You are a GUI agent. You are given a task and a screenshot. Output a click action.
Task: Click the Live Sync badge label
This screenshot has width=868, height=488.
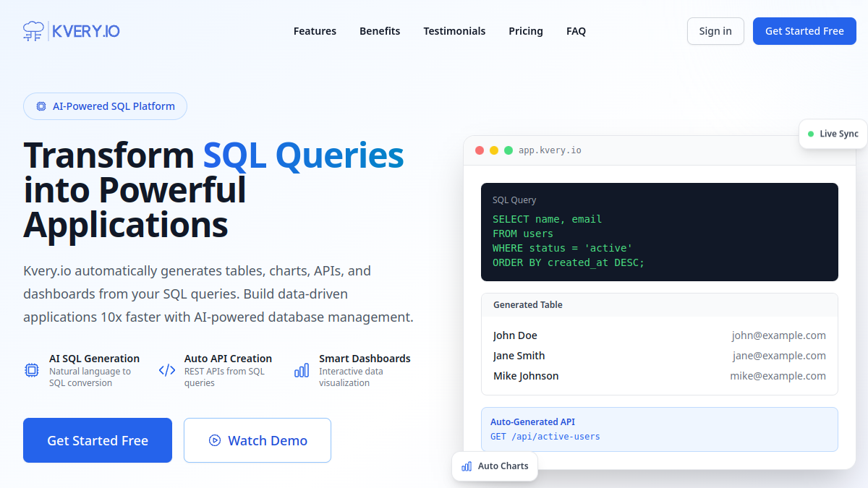tap(839, 134)
